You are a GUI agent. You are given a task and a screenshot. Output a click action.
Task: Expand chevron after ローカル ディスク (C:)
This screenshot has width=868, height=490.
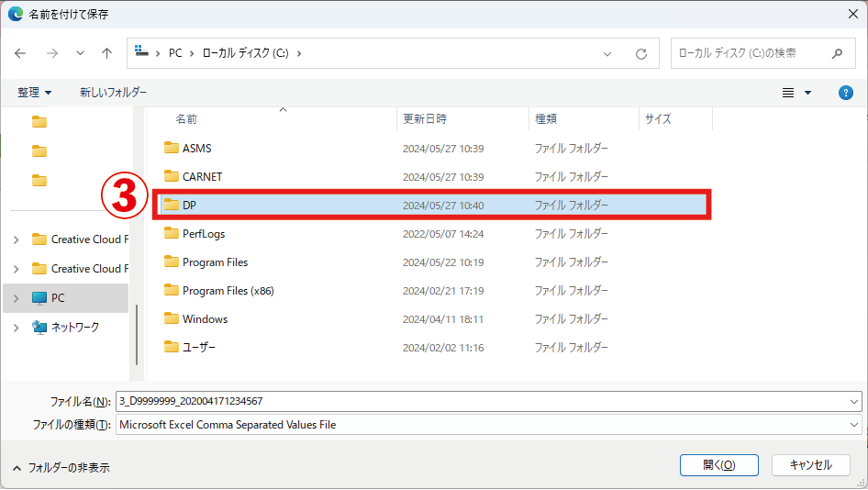click(299, 53)
